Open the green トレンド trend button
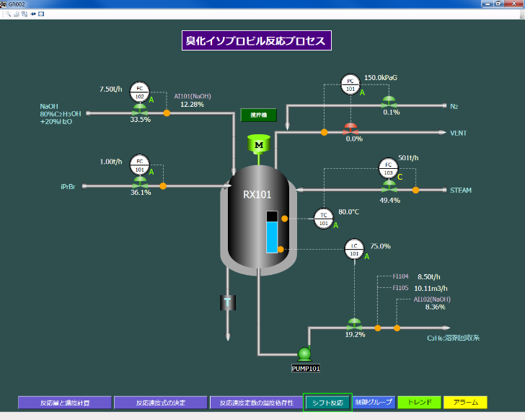 [x=418, y=402]
